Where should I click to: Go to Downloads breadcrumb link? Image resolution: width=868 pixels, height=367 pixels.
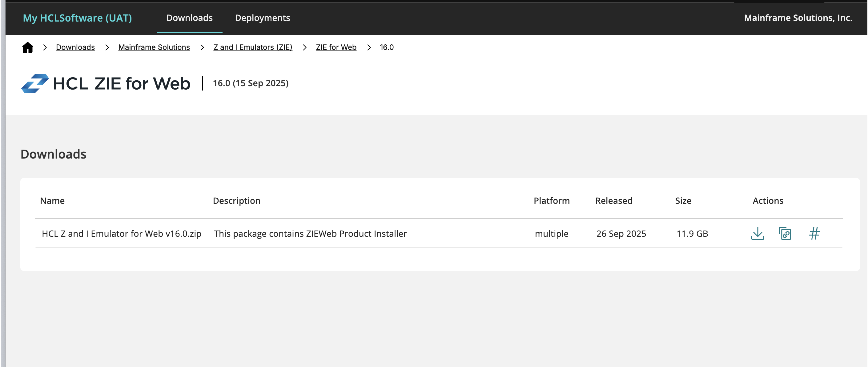click(75, 47)
